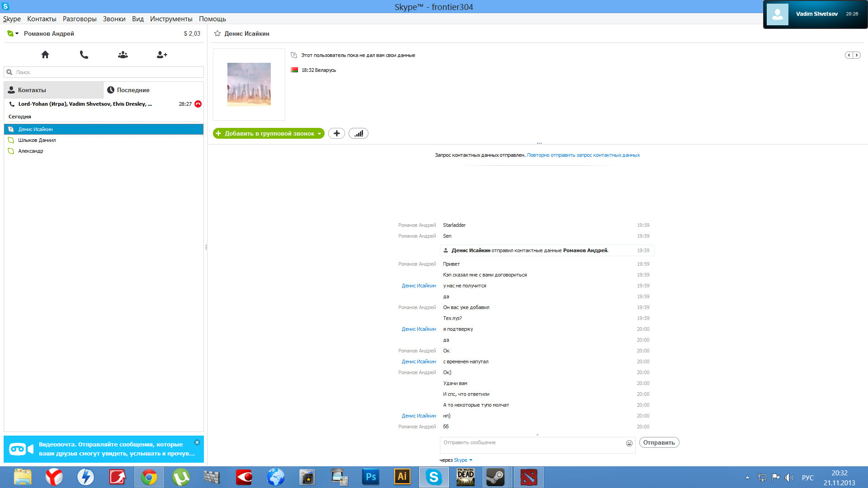Toggle favorite star for Денис Исайкин

pyautogui.click(x=217, y=33)
